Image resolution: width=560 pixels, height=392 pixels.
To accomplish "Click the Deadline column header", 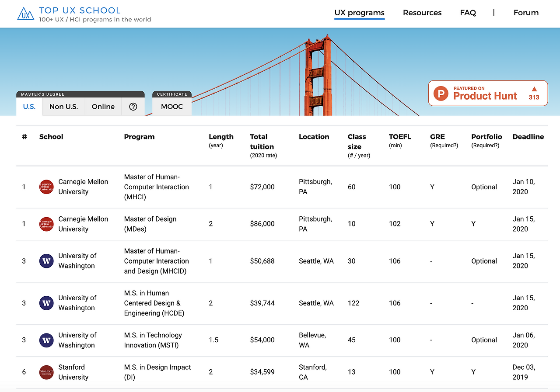I will pos(528,137).
